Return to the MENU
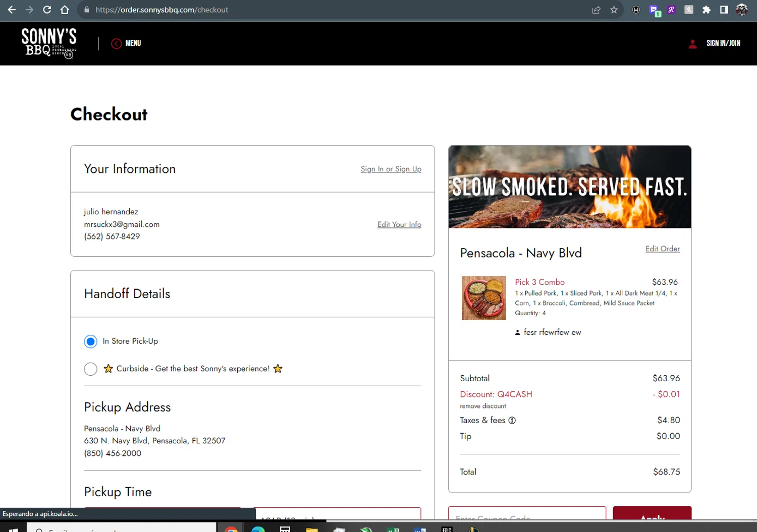The height and width of the screenshot is (532, 757). (133, 43)
